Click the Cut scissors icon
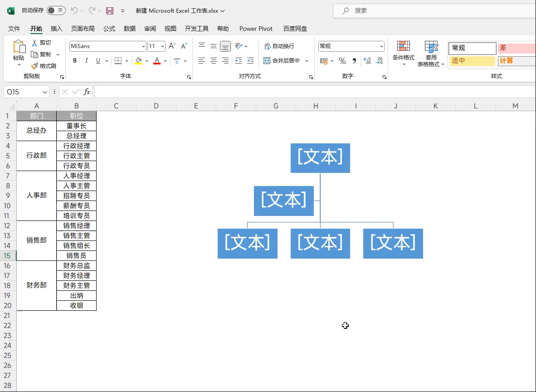 (34, 42)
